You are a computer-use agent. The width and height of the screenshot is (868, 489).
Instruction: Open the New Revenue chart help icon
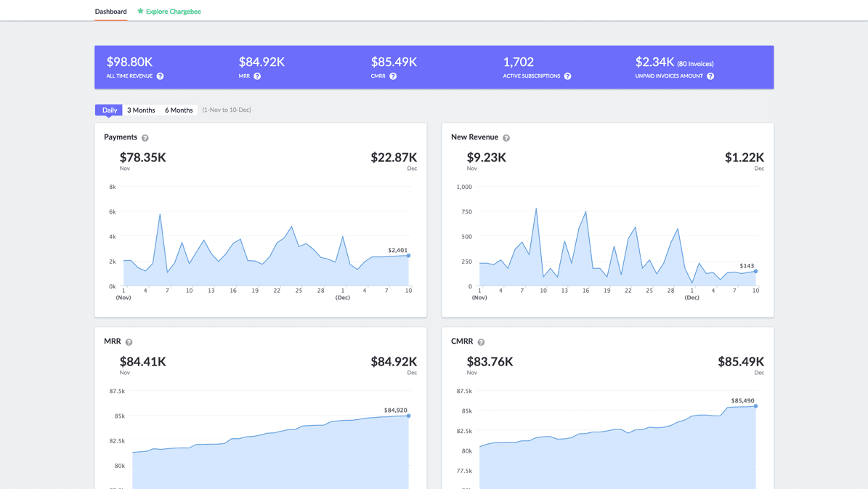506,137
